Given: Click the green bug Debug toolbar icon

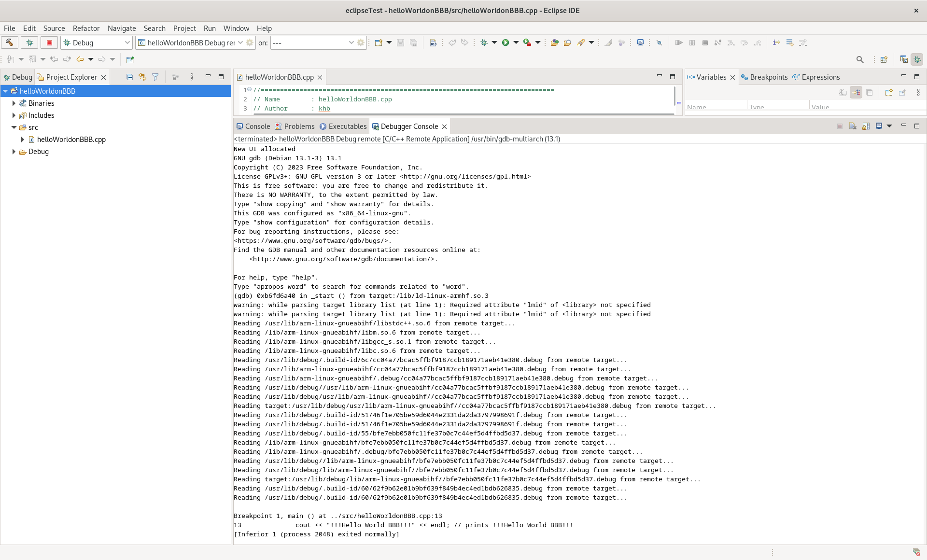Looking at the screenshot, I should coord(484,42).
